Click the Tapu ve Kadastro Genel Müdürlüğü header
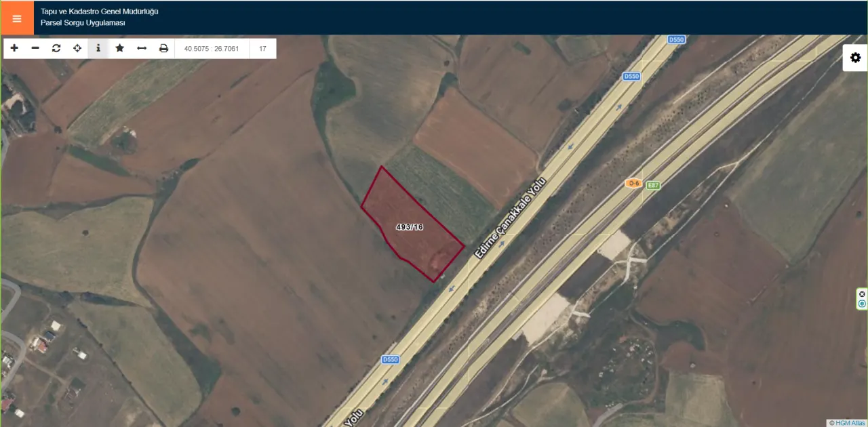The image size is (868, 427). (100, 12)
